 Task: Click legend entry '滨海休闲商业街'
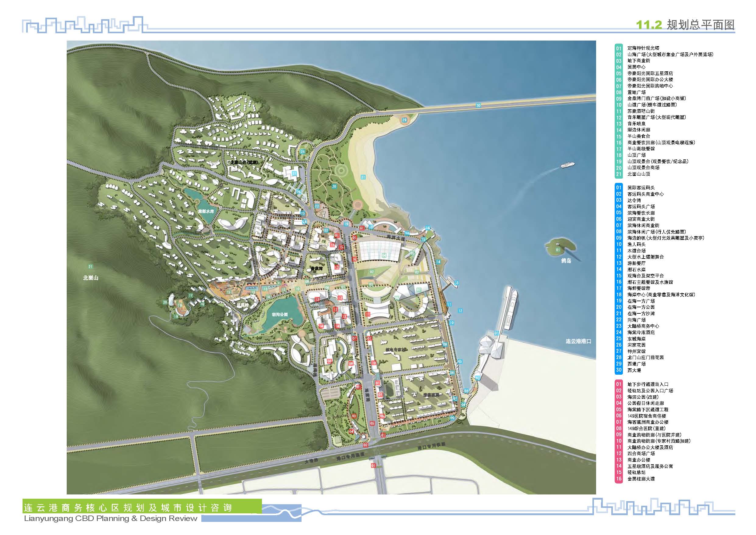[643, 226]
